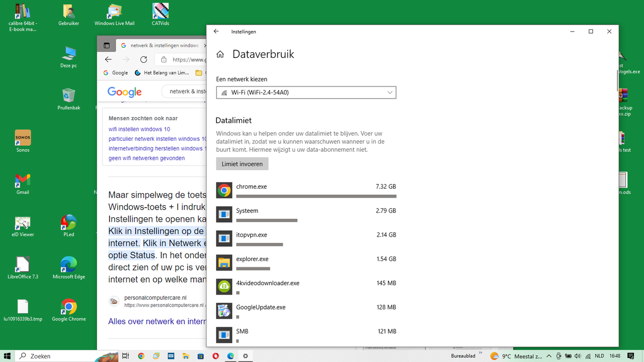Viewport: 644px width, 362px height.
Task: Open the Het Belang van Lim... bookmark
Action: point(162,73)
